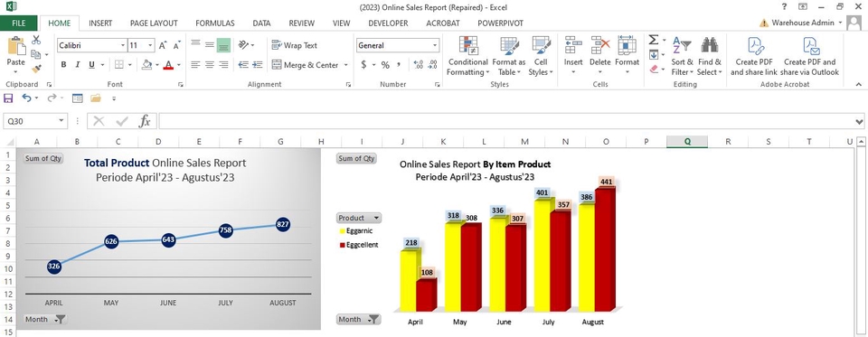Toggle Bold formatting

point(63,65)
